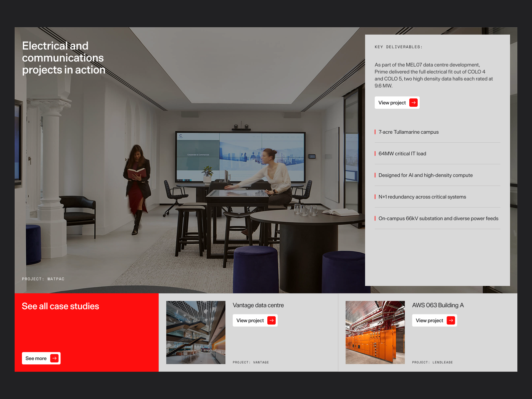This screenshot has width=532, height=399.
Task: Click red arrow icon on AWS 063 View project
Action: [451, 321]
